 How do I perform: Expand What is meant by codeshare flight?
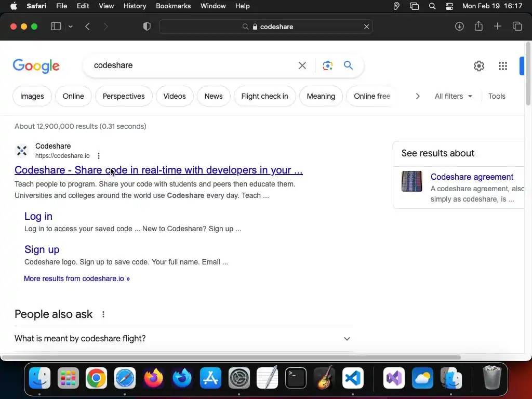(183, 339)
